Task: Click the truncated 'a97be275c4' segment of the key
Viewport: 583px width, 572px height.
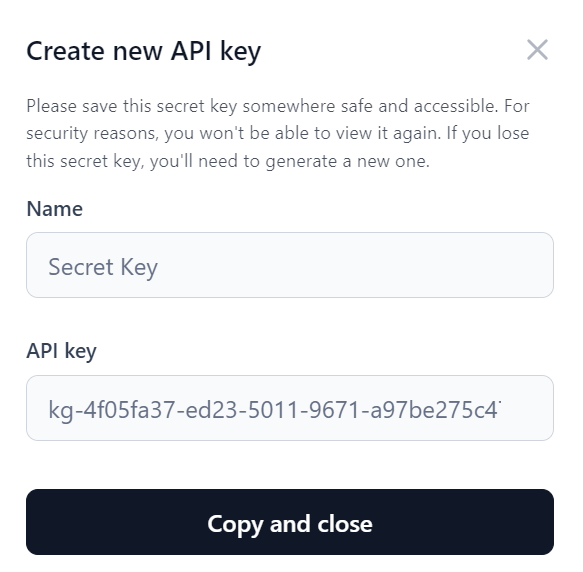Action: pyautogui.click(x=436, y=410)
